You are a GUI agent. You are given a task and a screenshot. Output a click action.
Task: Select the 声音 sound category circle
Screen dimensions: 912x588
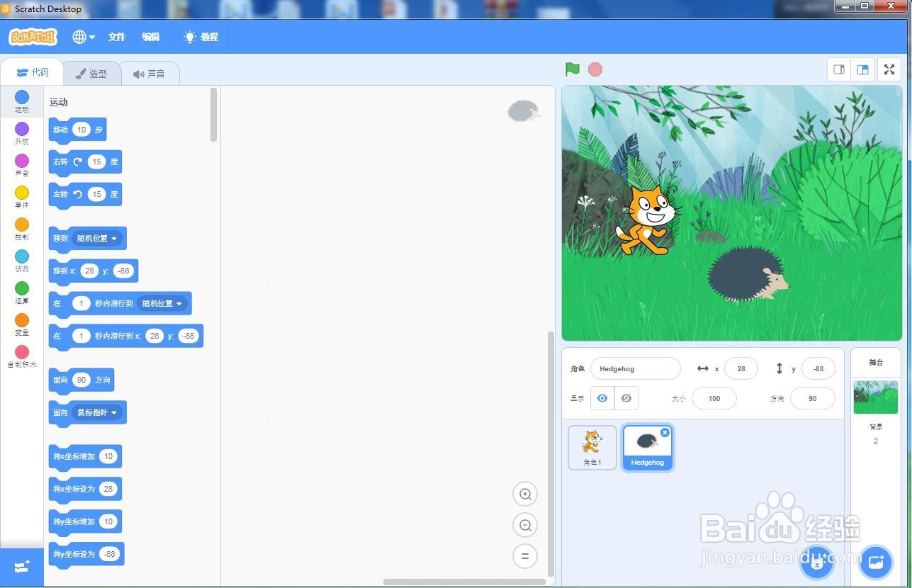[x=22, y=161]
